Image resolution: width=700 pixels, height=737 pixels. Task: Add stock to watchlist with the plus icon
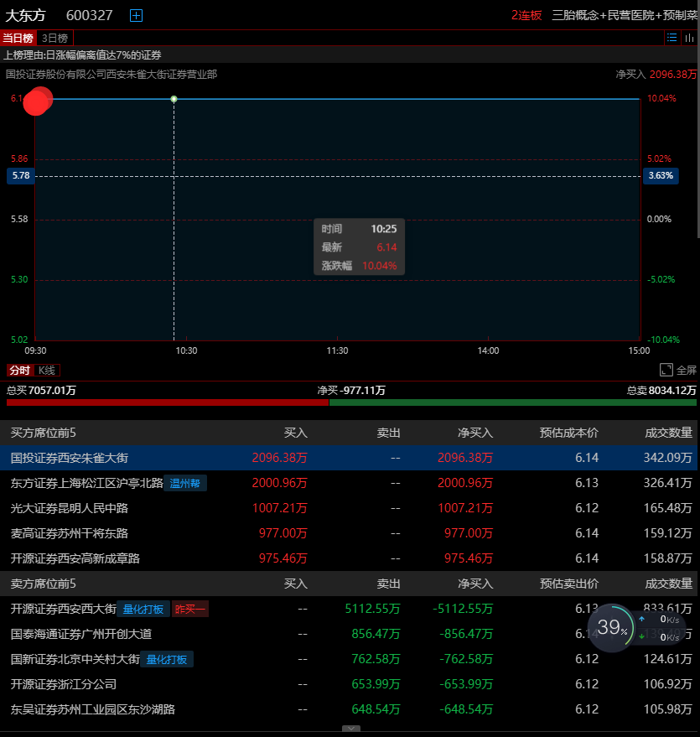136,15
